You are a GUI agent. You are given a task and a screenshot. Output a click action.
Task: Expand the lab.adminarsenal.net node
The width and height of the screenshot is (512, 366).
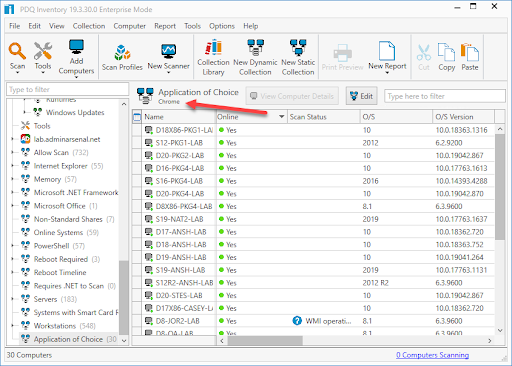click(x=13, y=139)
